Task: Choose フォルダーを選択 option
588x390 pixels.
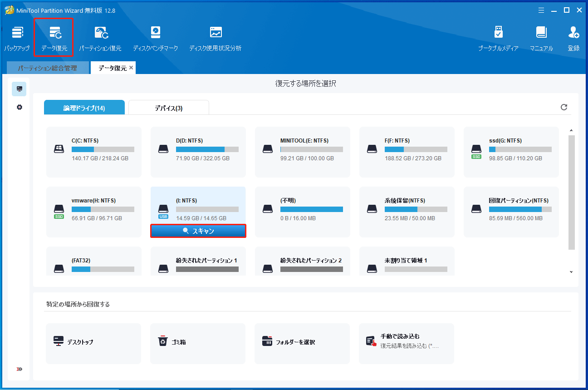Action: click(x=302, y=344)
